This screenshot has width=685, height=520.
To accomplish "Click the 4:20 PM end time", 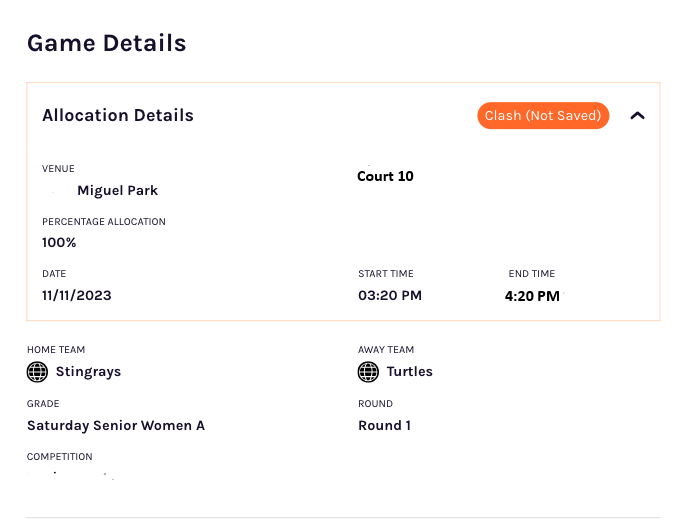I will tap(532, 296).
